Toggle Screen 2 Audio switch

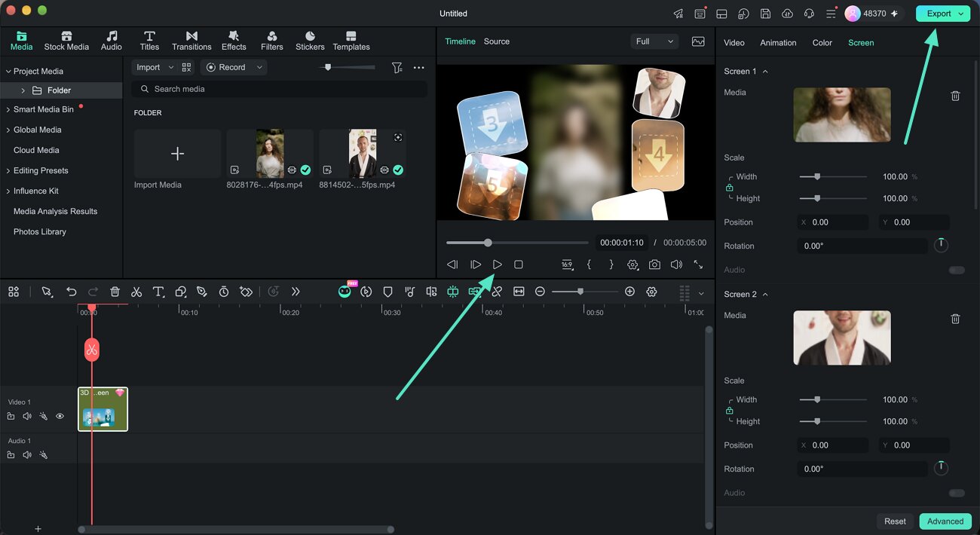coord(957,493)
